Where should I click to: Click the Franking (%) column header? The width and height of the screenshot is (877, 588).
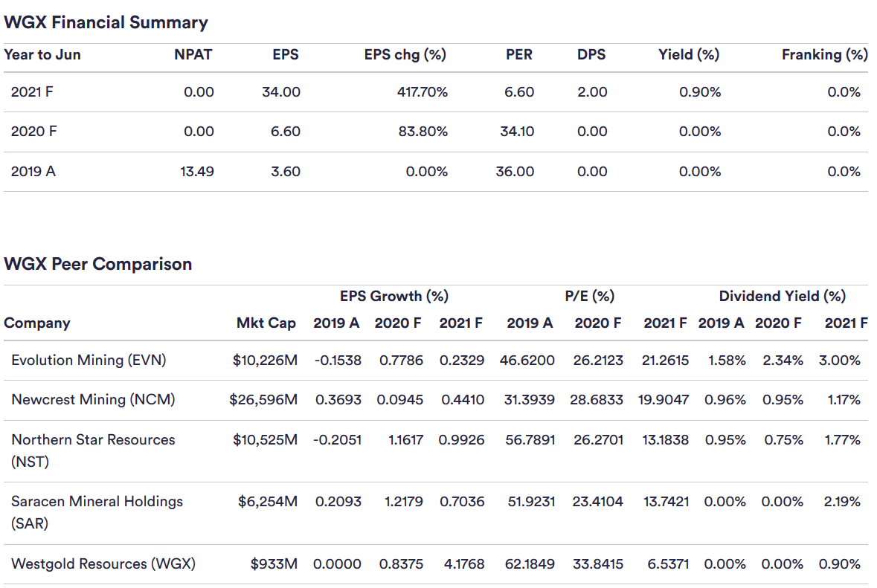pyautogui.click(x=824, y=55)
